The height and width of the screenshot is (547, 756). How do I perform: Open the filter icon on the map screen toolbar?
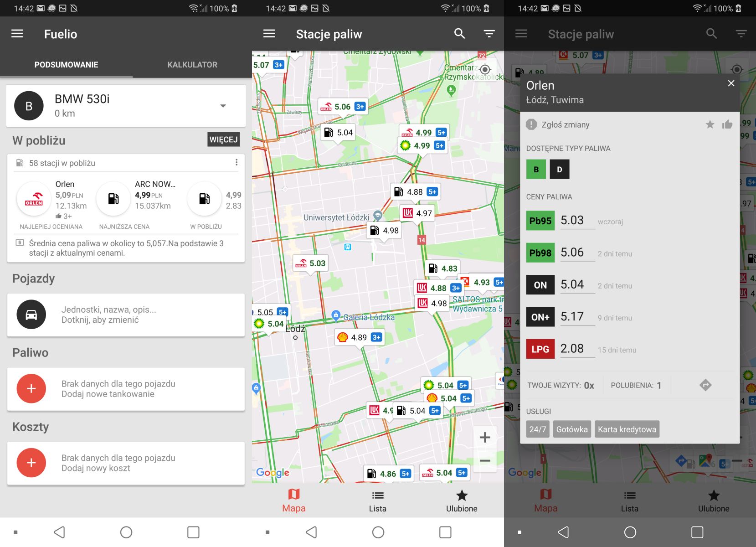tap(489, 34)
